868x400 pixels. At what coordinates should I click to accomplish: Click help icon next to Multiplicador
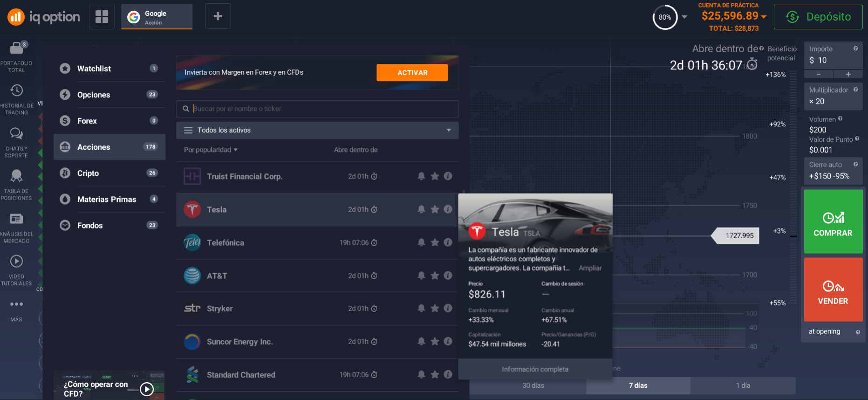click(855, 90)
